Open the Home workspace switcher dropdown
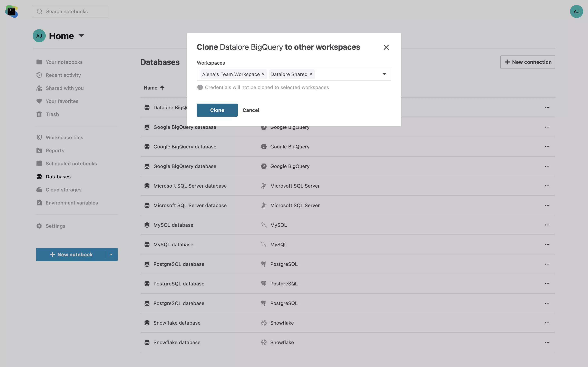Viewport: 588px width, 367px height. (x=81, y=36)
